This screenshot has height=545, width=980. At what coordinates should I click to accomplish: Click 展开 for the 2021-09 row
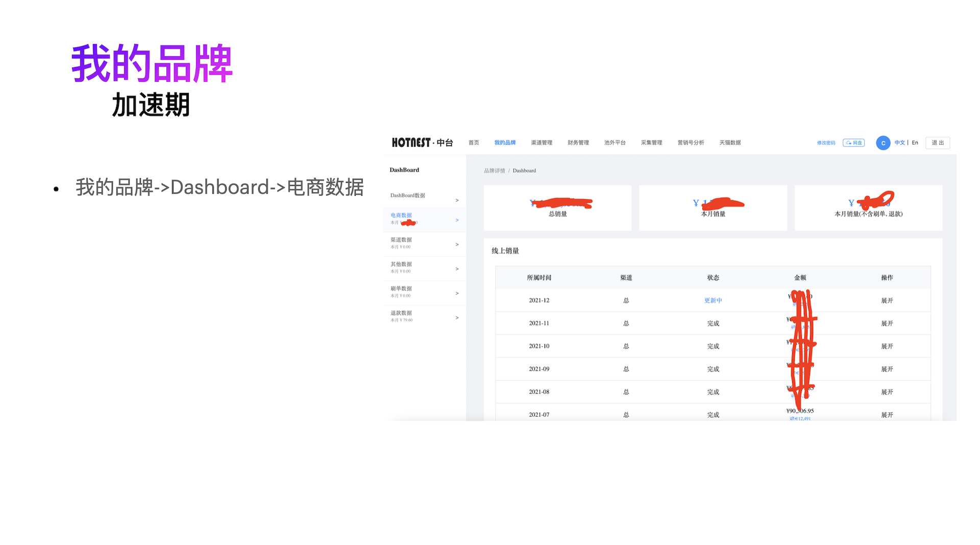point(887,369)
